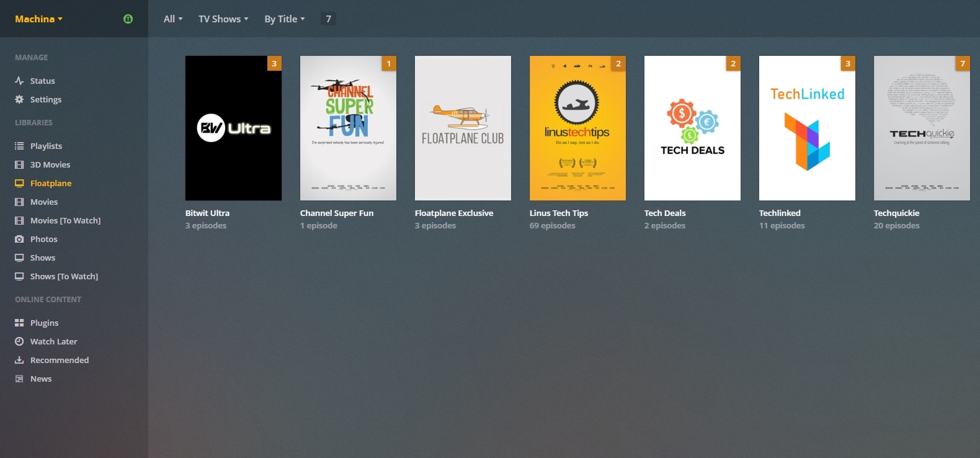980x458 pixels.
Task: Open the Machina server dropdown
Action: [x=38, y=19]
